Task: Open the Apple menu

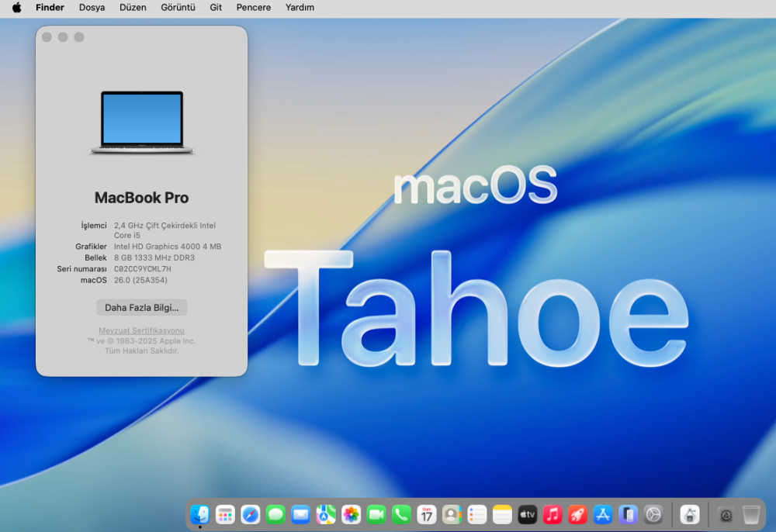Action: click(16, 8)
